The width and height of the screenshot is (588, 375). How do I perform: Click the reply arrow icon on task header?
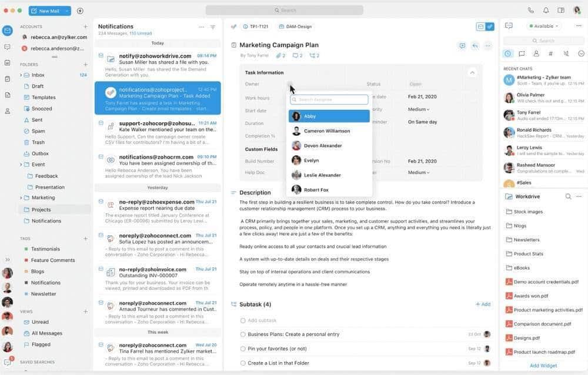pos(475,46)
